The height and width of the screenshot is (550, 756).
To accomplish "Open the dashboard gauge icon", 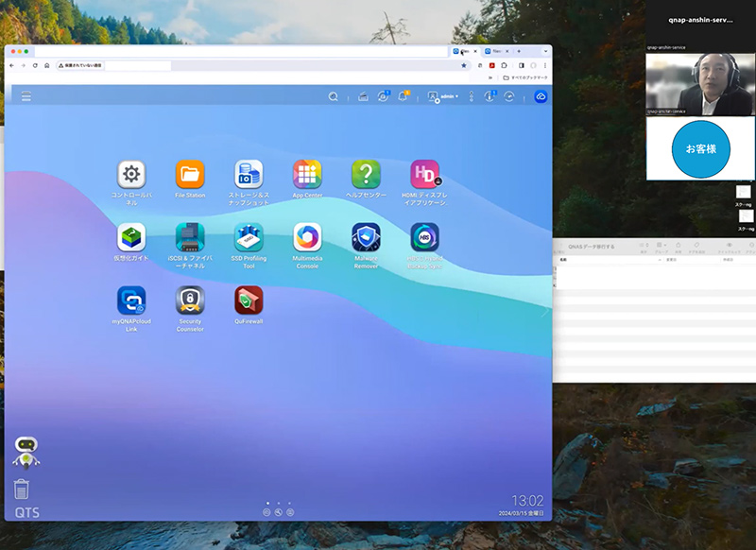I will click(509, 97).
